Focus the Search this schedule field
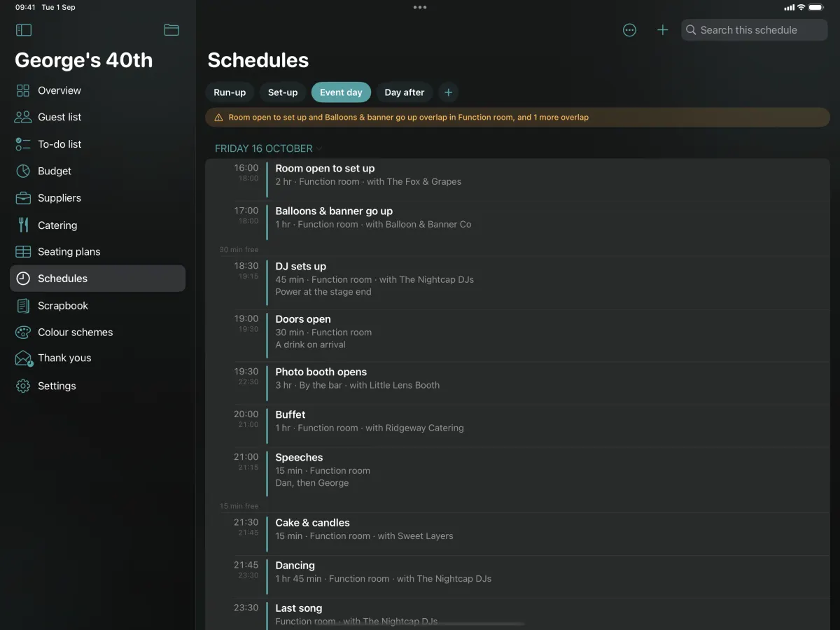 [x=755, y=30]
